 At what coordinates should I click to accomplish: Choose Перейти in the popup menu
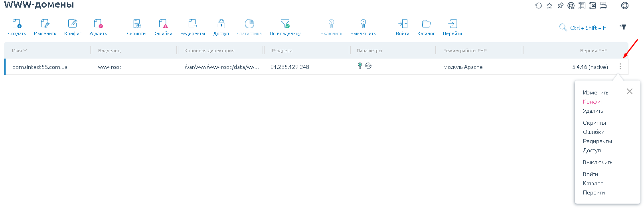tap(594, 192)
